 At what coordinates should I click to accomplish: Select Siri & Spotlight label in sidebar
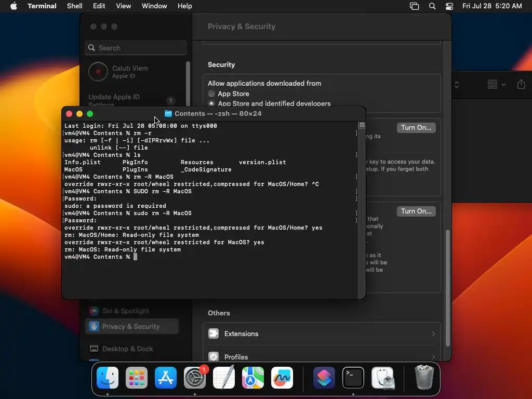click(x=126, y=311)
